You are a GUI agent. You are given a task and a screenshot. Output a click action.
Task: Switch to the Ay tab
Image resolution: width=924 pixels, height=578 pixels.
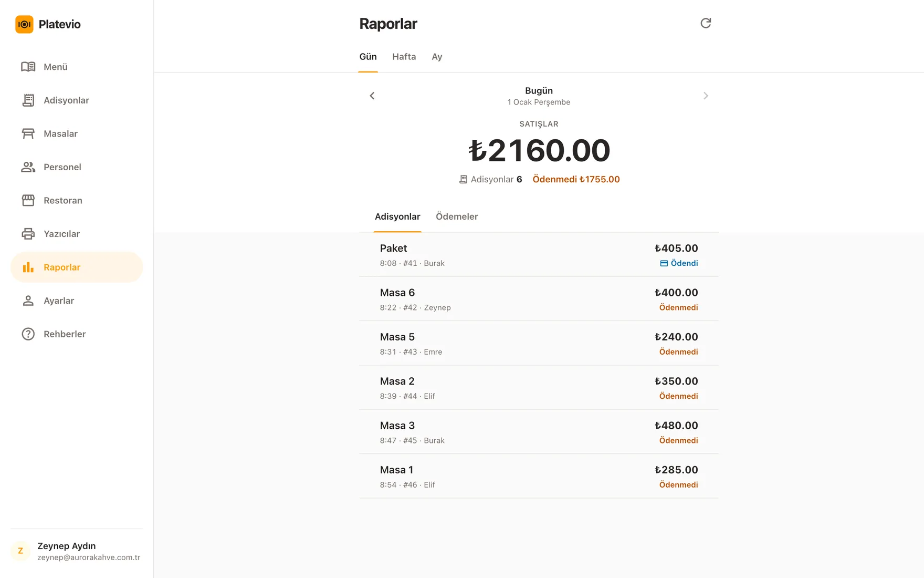(437, 57)
